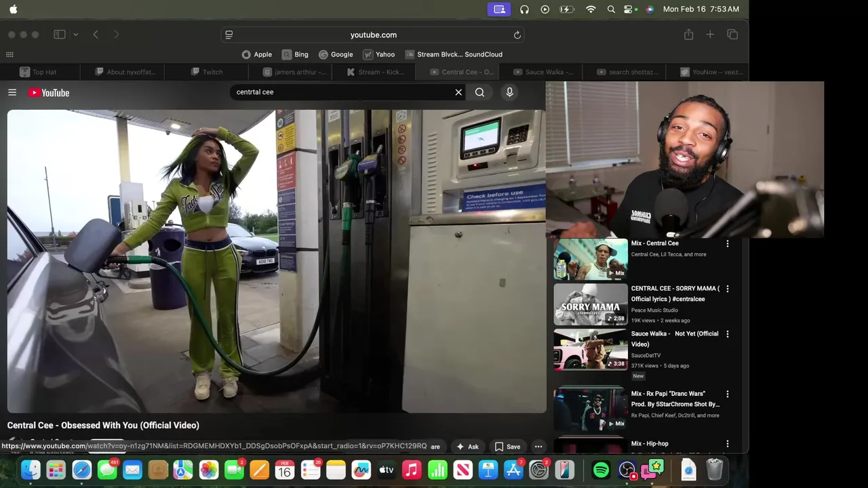Open the Stream Blvck SoundCloud bookmark
The height and width of the screenshot is (488, 868).
pos(454,54)
